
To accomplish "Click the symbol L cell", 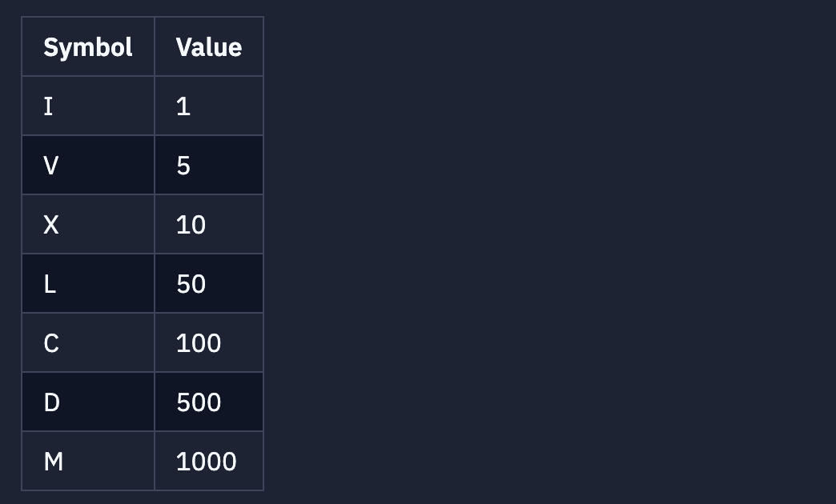I will [x=88, y=283].
